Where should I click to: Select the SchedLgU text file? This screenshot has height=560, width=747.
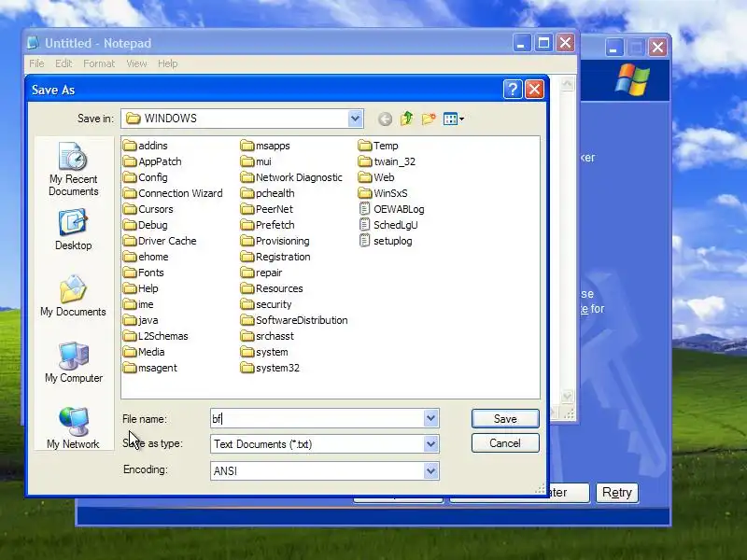tap(388, 225)
